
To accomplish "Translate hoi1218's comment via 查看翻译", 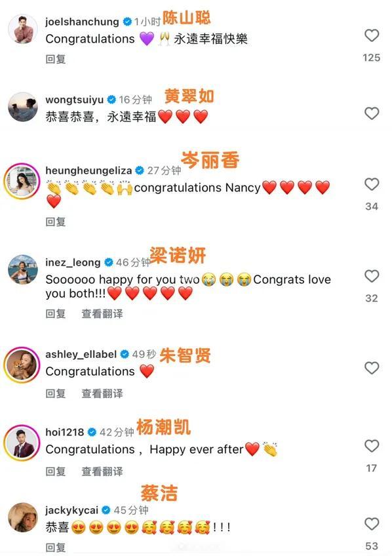I will 102,471.
